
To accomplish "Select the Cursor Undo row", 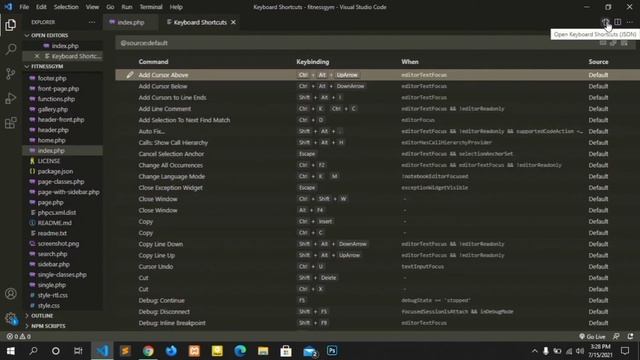I will (x=378, y=267).
